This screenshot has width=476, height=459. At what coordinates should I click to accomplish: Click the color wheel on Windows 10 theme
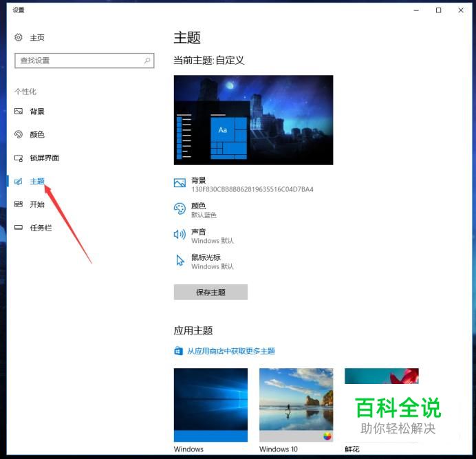click(x=327, y=436)
